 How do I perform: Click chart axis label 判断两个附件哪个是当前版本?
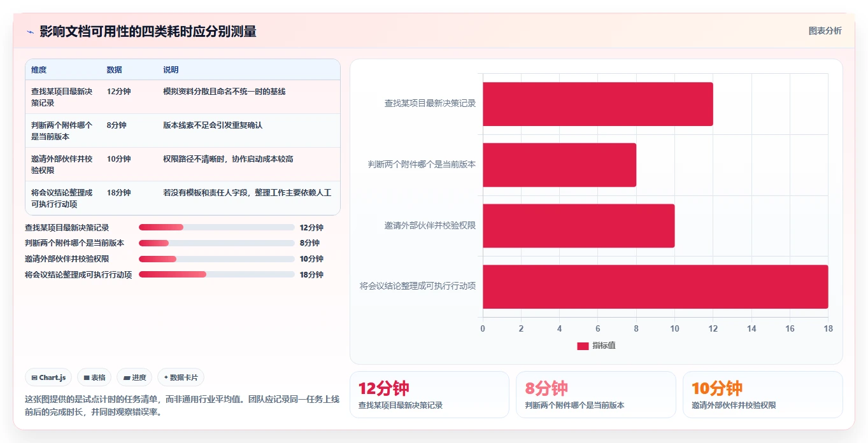422,164
